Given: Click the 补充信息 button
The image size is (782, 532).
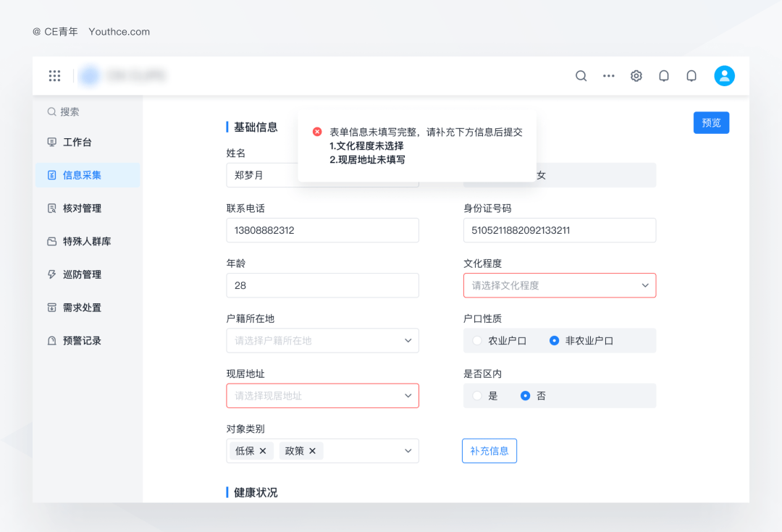Looking at the screenshot, I should click(489, 450).
